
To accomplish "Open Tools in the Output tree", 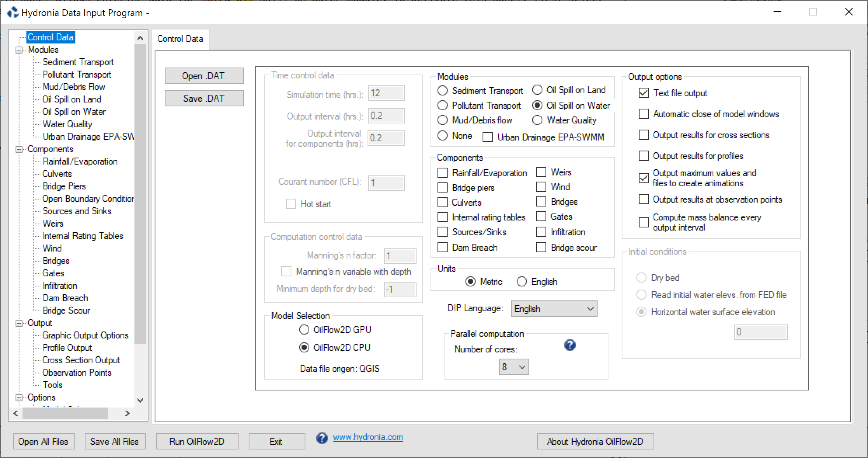I will click(x=52, y=385).
